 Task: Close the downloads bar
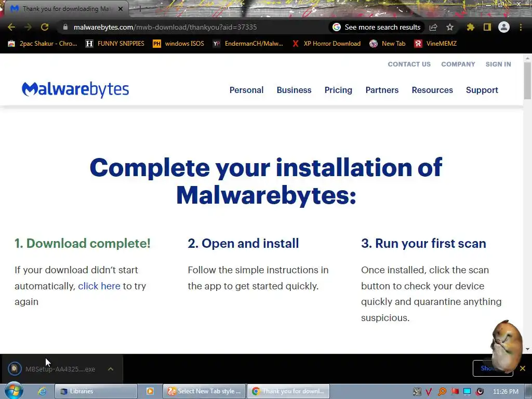[x=523, y=368]
